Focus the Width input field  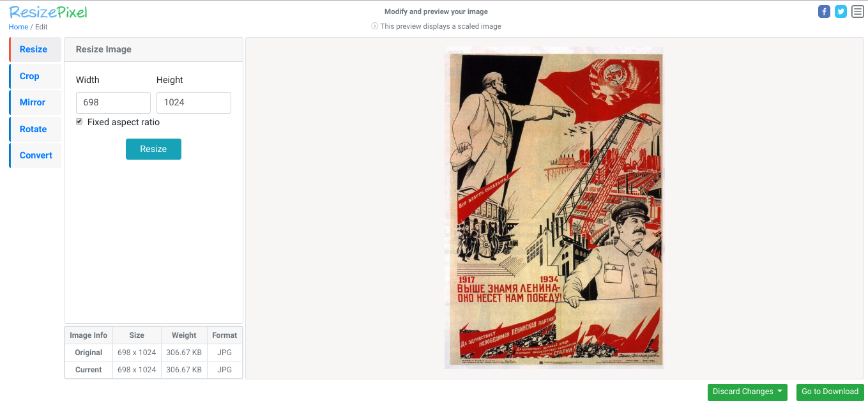(x=113, y=103)
